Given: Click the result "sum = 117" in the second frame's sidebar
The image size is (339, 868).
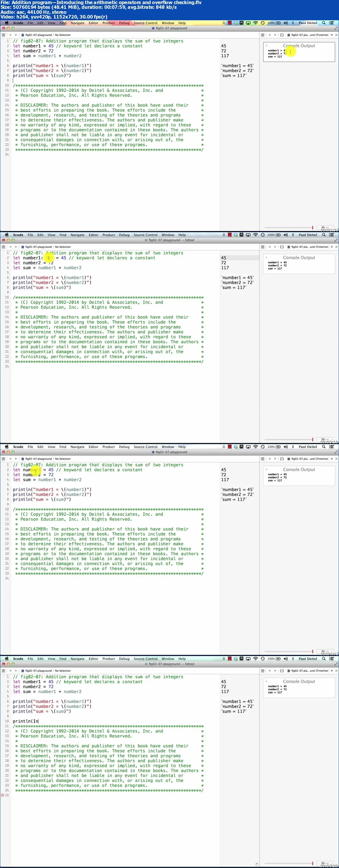Looking at the screenshot, I should [234, 287].
